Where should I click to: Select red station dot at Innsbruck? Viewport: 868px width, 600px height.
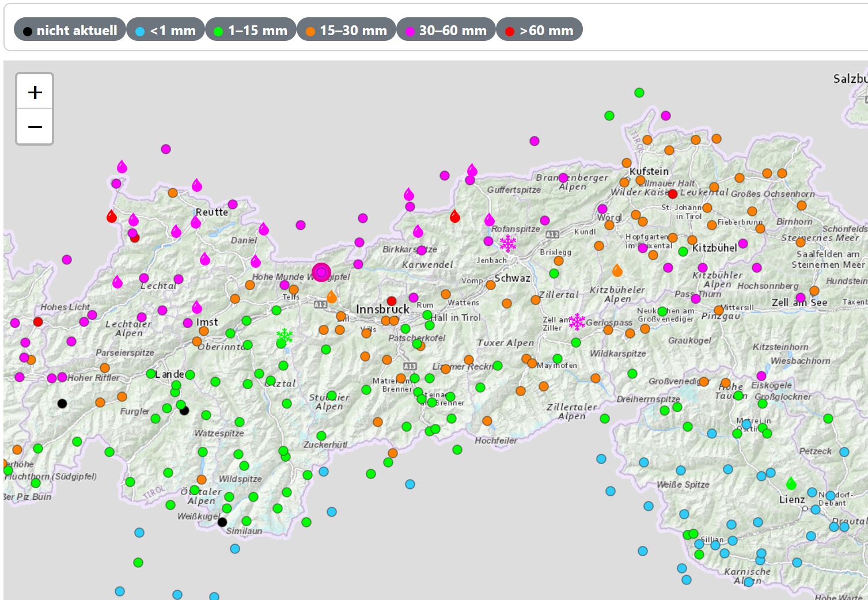[x=392, y=301]
